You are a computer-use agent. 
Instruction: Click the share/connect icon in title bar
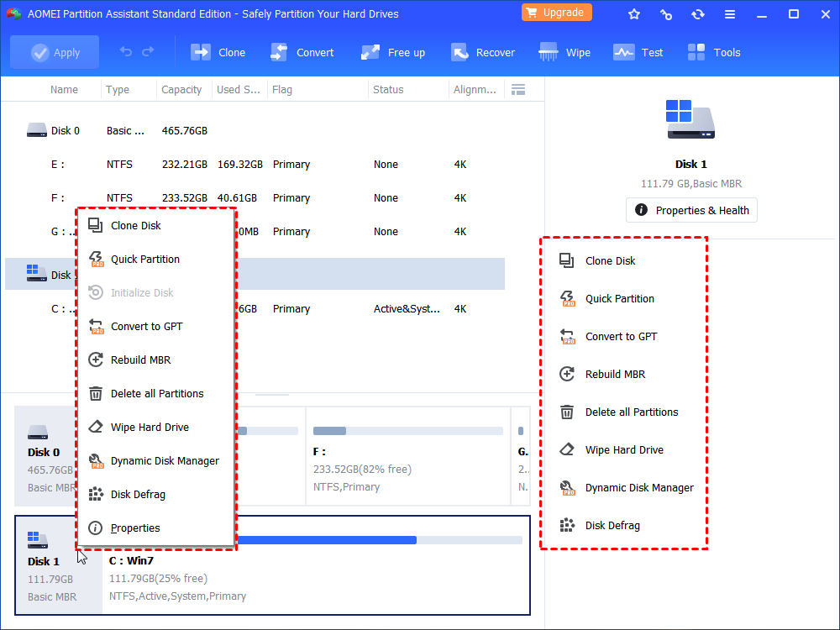[x=666, y=14]
